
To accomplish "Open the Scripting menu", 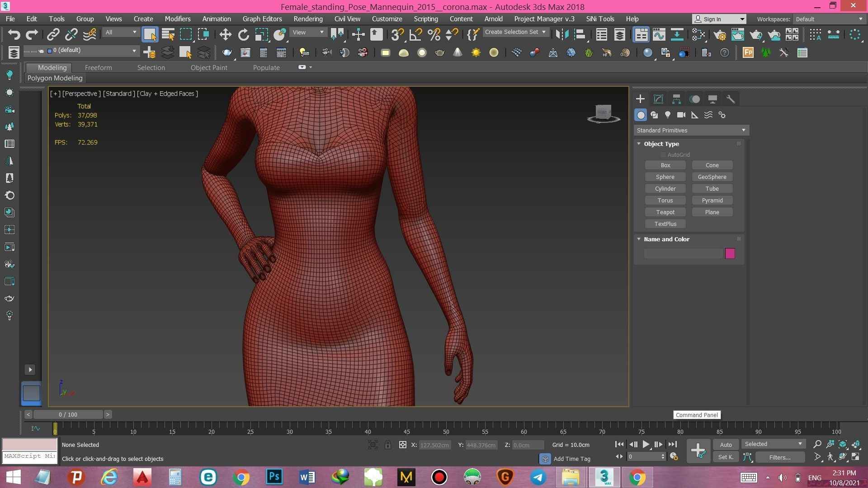I will click(x=425, y=19).
